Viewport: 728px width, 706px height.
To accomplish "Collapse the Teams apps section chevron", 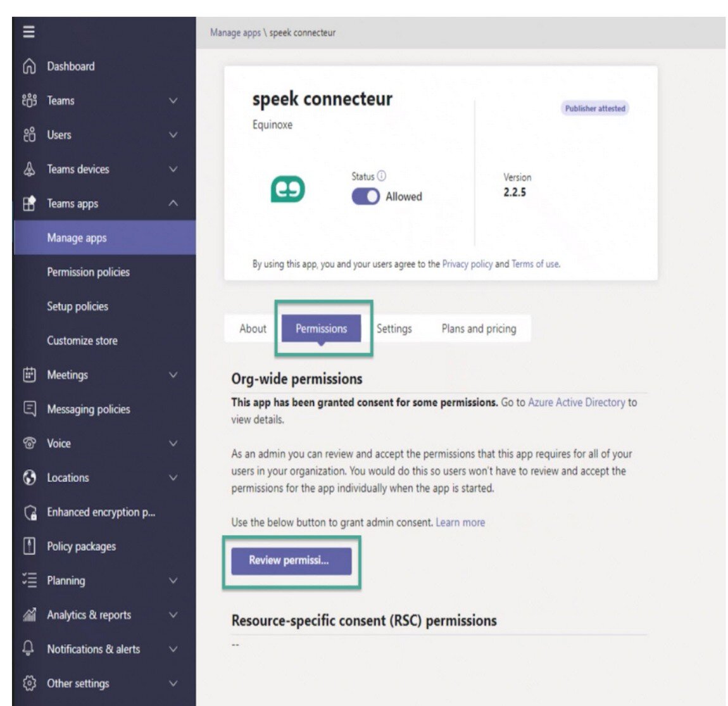I will (173, 203).
